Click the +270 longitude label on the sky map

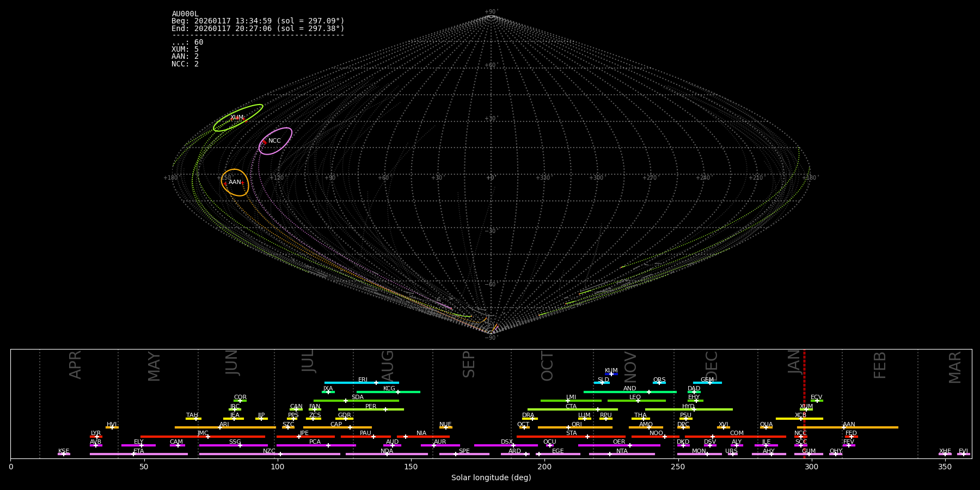(650, 178)
